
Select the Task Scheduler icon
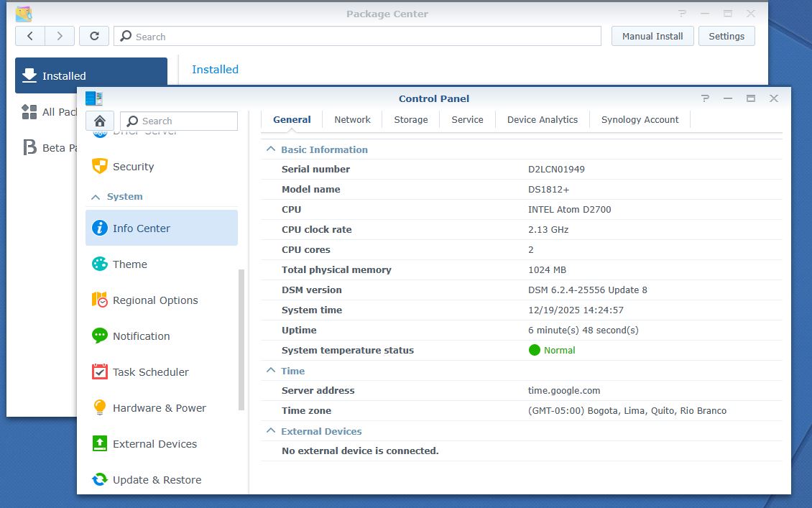point(150,371)
